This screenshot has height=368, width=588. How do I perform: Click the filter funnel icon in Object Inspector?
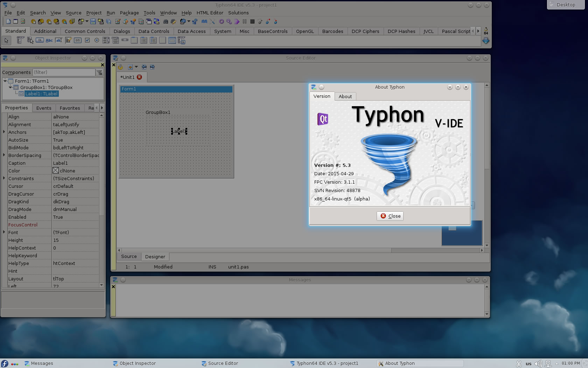(x=100, y=73)
